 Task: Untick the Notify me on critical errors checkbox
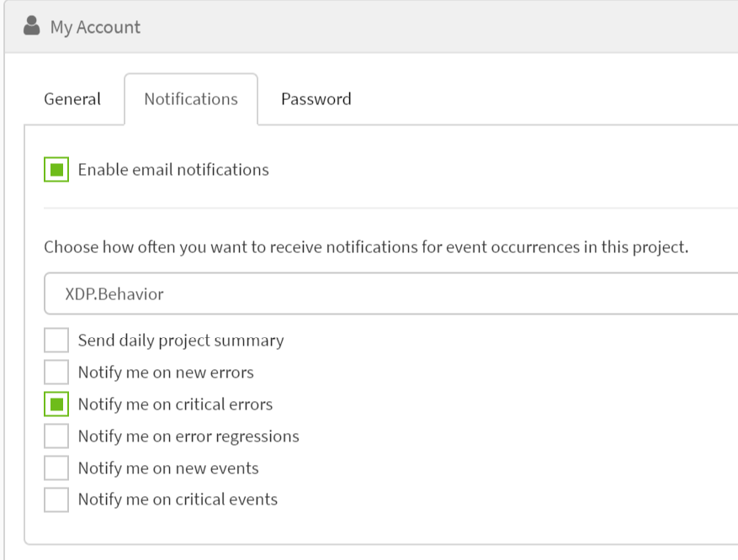56,404
